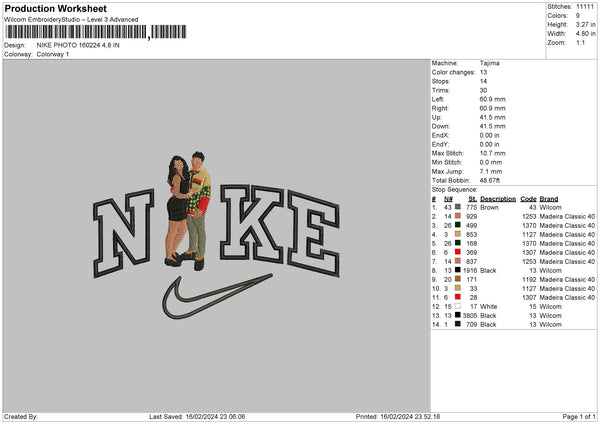
Task: Click the "Production Worksheet" title
Action: (56, 8)
